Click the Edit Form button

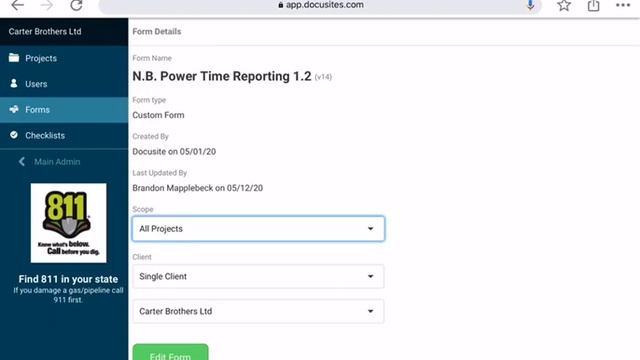pos(170,353)
